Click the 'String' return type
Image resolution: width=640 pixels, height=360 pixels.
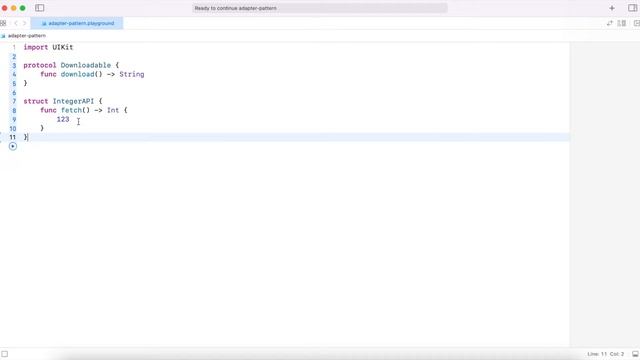click(131, 74)
